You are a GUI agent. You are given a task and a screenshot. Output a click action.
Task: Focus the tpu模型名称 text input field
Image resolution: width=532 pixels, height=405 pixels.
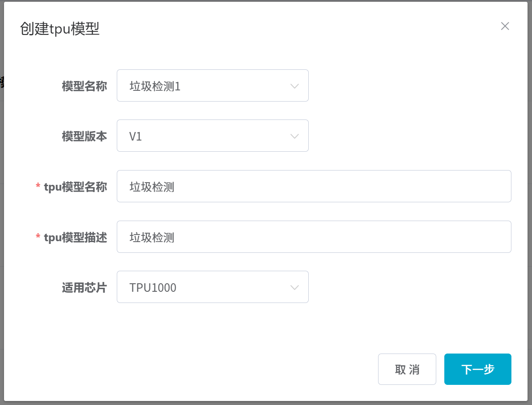(313, 187)
